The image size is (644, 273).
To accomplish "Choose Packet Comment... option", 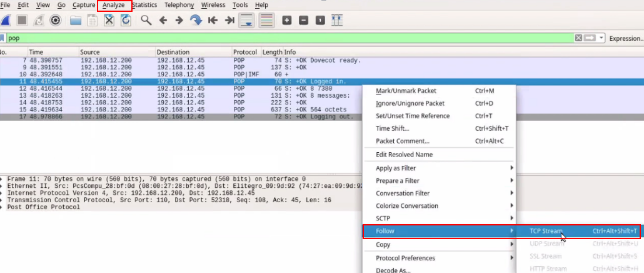I will coord(439,141).
